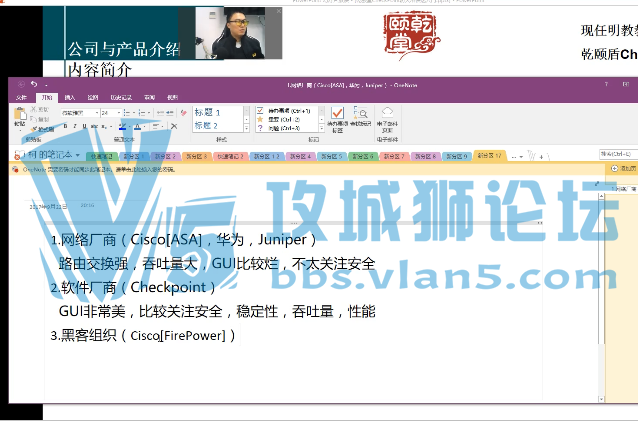Expand the bullet list style arrow
Viewport: 638px width, 421px height.
click(133, 113)
